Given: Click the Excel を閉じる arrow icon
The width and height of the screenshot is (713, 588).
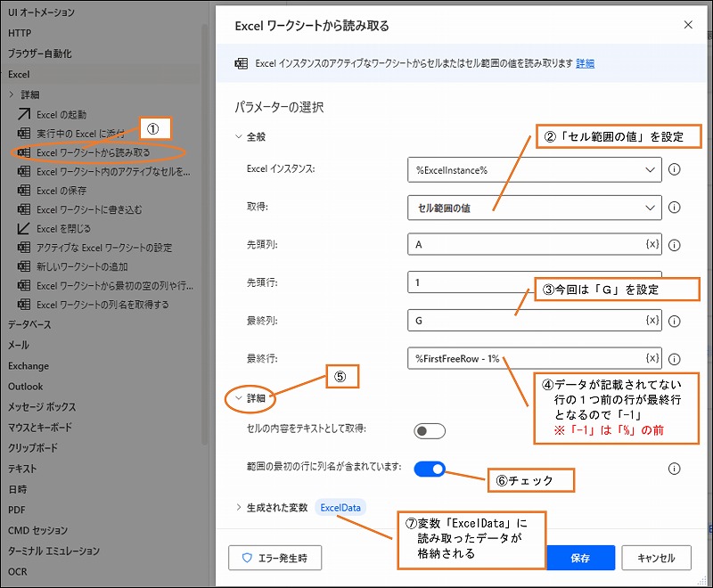Looking at the screenshot, I should click(24, 229).
